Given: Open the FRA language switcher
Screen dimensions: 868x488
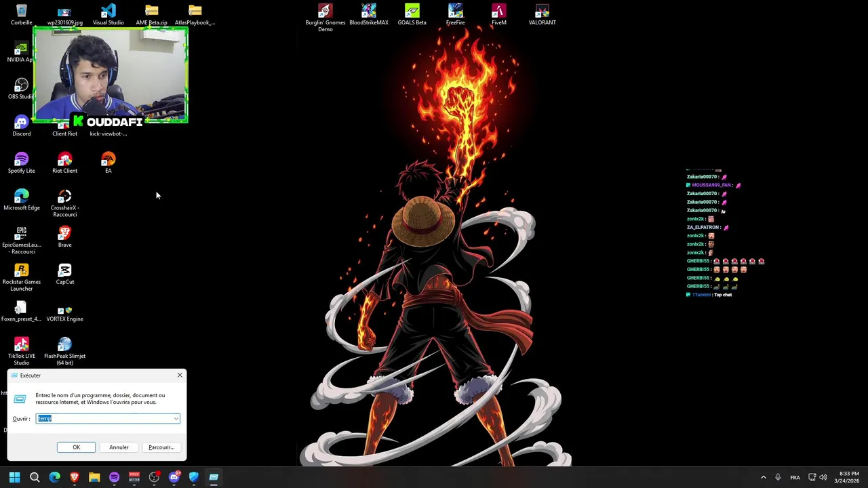Looking at the screenshot, I should coord(795,477).
